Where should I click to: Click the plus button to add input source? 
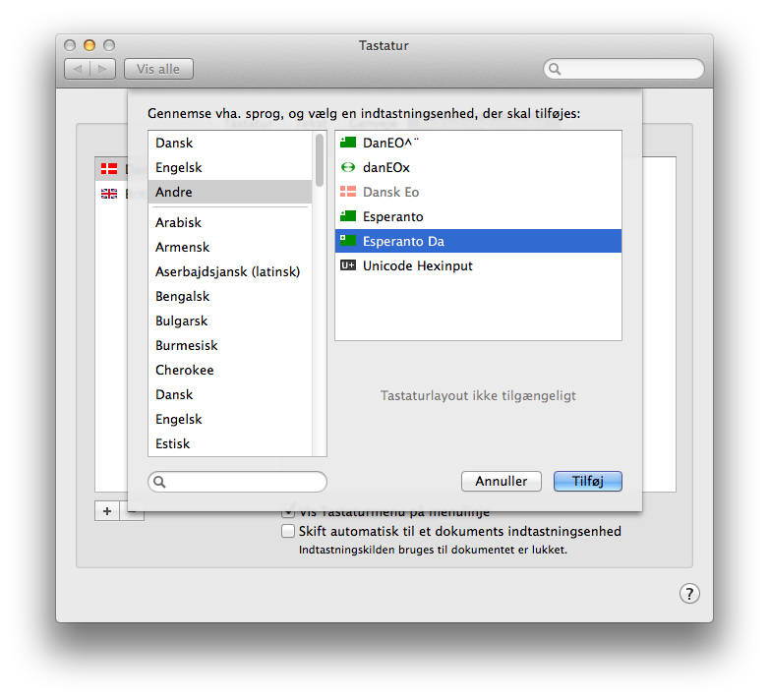[107, 511]
